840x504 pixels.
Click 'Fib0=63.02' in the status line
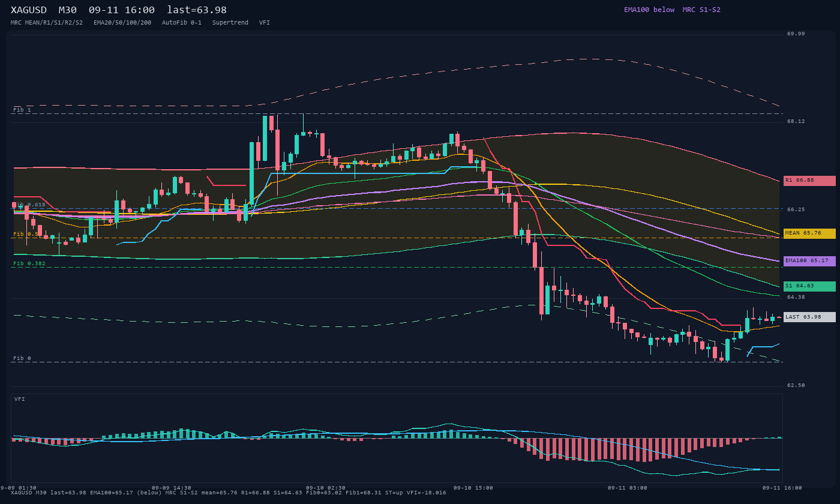[324, 493]
